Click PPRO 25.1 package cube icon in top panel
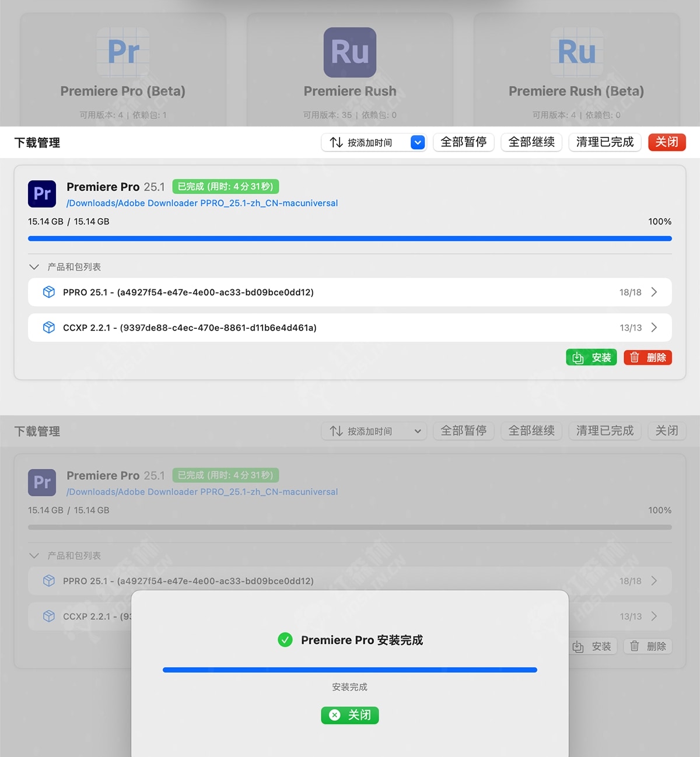This screenshot has height=757, width=700. [x=49, y=292]
